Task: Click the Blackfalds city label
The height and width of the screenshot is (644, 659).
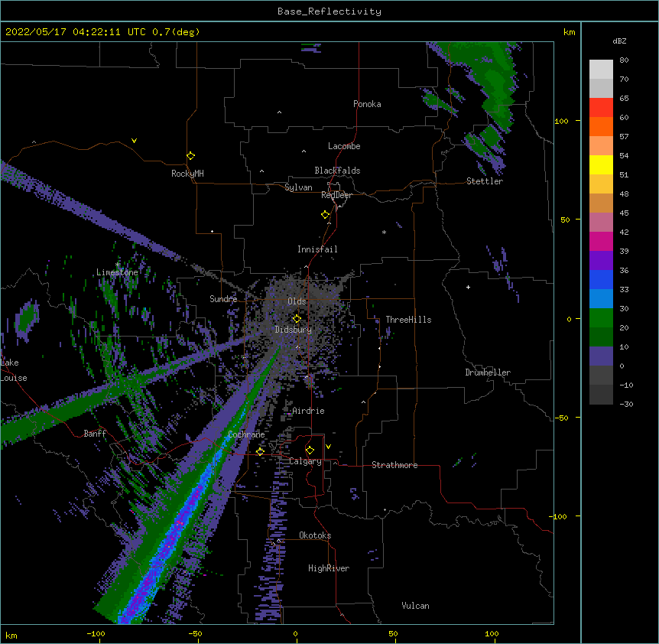Action: click(x=337, y=171)
